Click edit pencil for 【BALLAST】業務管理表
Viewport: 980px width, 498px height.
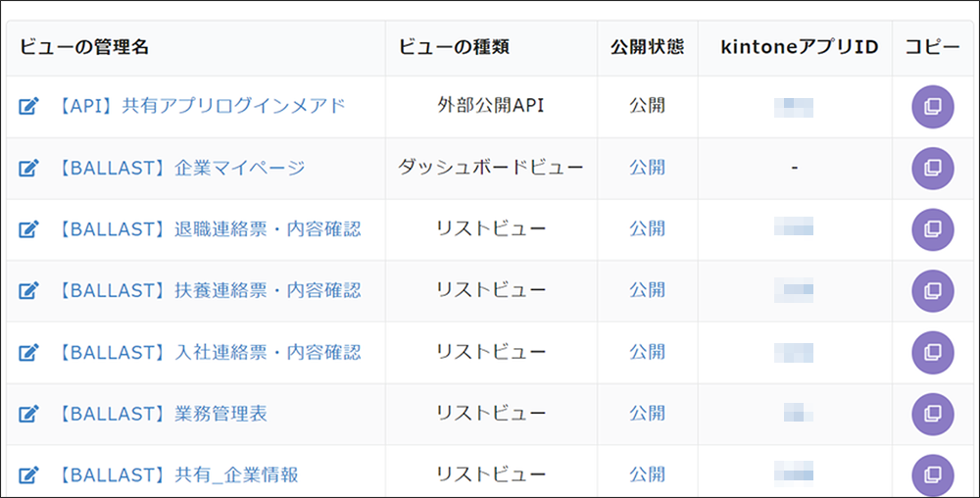pyautogui.click(x=29, y=414)
